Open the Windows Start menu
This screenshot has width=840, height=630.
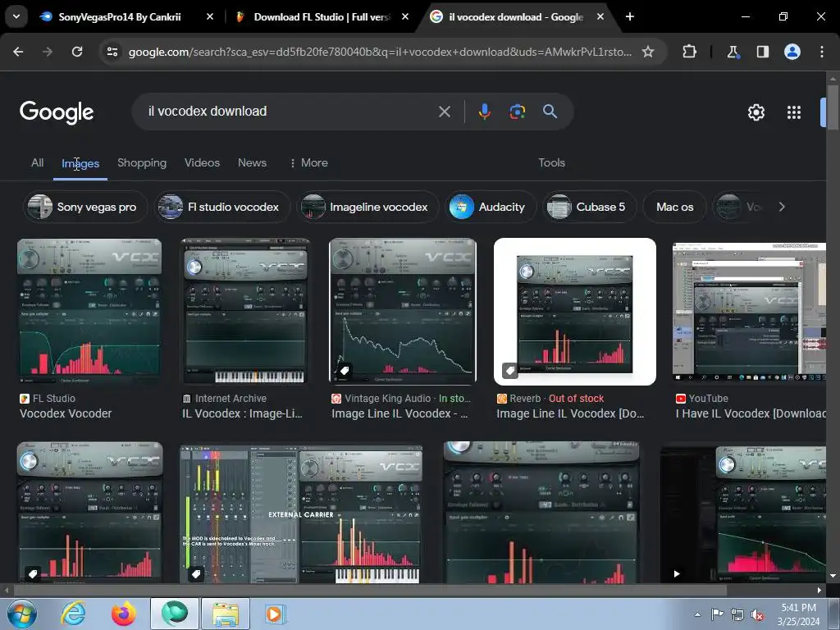[21, 614]
